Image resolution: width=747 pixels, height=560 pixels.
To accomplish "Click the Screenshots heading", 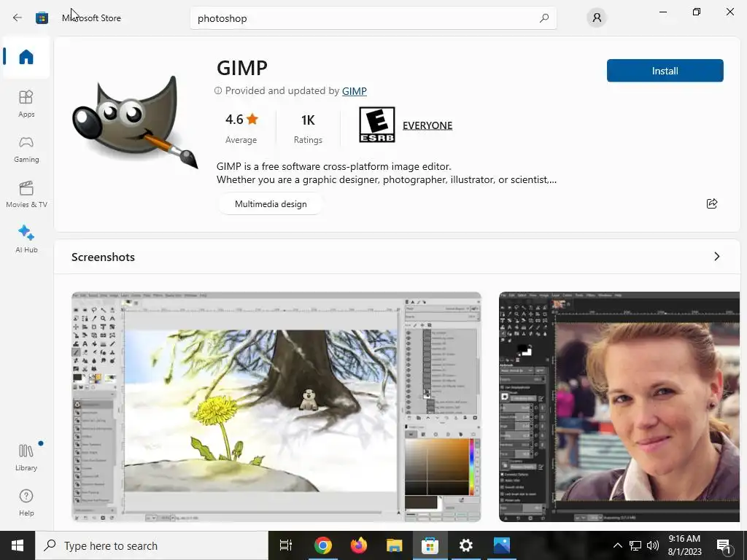I will (x=103, y=257).
